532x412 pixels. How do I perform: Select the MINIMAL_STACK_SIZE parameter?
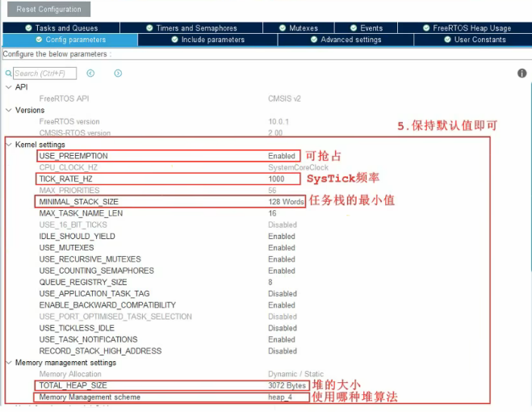79,202
